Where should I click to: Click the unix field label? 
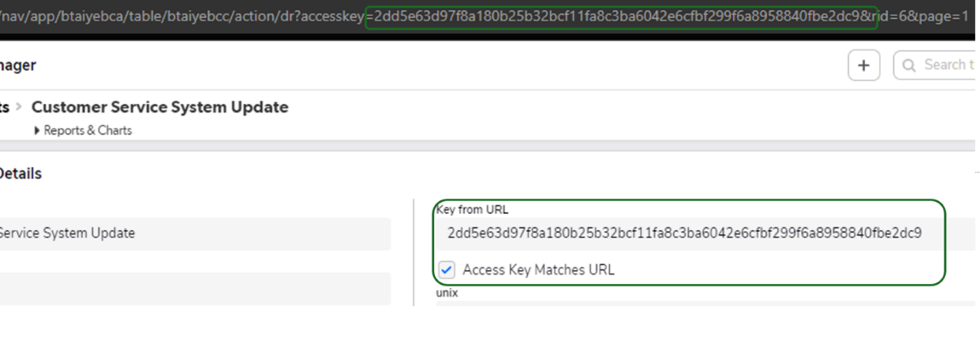pyautogui.click(x=447, y=293)
